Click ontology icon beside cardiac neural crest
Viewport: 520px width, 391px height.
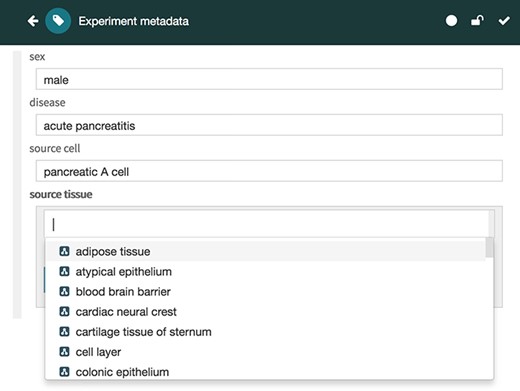pos(64,311)
